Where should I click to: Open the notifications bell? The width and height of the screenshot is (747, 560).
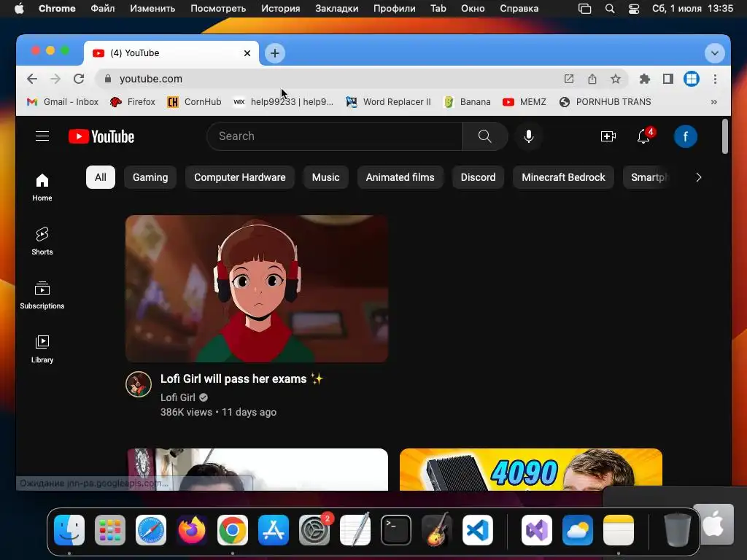(x=643, y=136)
